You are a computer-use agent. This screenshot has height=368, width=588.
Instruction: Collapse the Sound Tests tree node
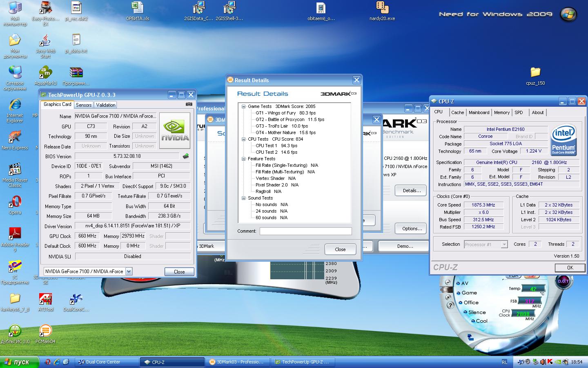tap(243, 198)
